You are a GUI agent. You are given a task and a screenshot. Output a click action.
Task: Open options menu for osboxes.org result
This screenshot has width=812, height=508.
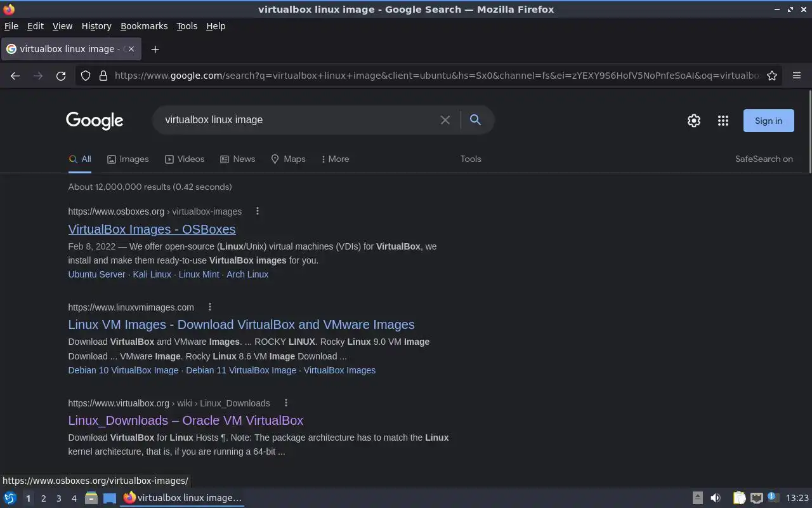coord(257,211)
